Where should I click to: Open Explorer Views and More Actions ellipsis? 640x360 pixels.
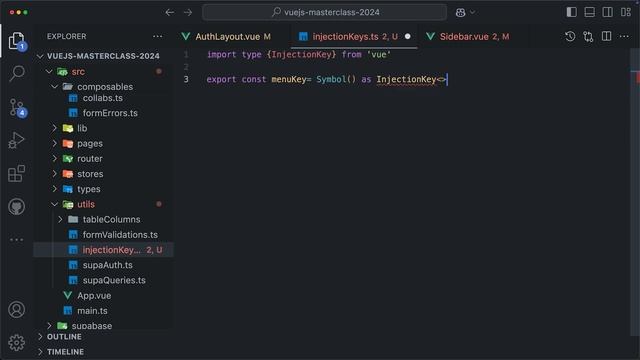coord(158,36)
